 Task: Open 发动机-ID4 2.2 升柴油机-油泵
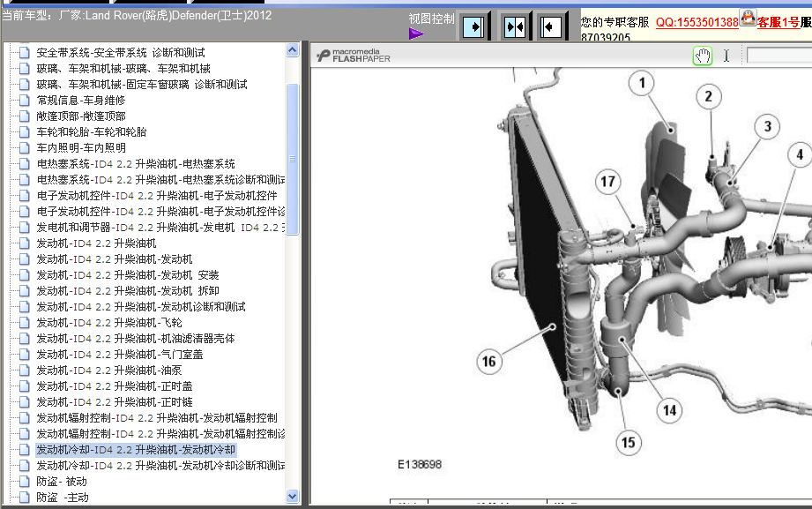(x=109, y=371)
